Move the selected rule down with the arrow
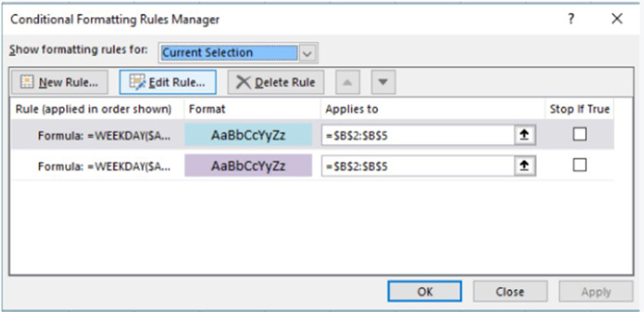Screen dimensions: 644x312 (383, 83)
